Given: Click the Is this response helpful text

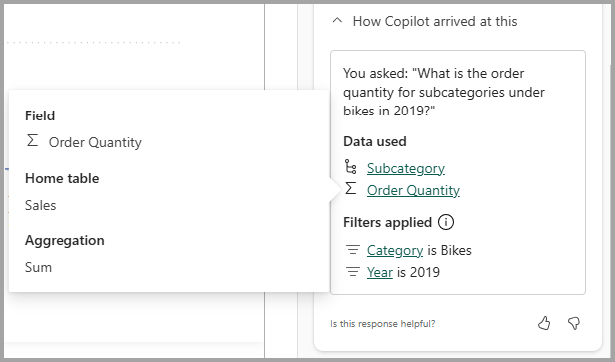Looking at the screenshot, I should point(382,324).
